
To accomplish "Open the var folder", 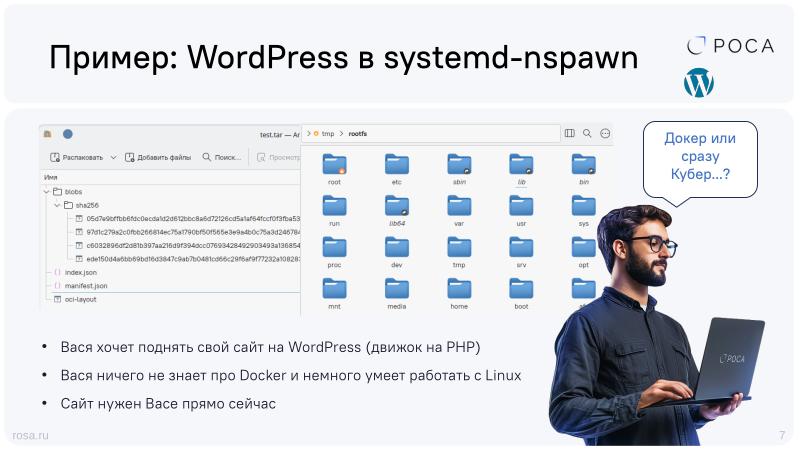I will (459, 206).
